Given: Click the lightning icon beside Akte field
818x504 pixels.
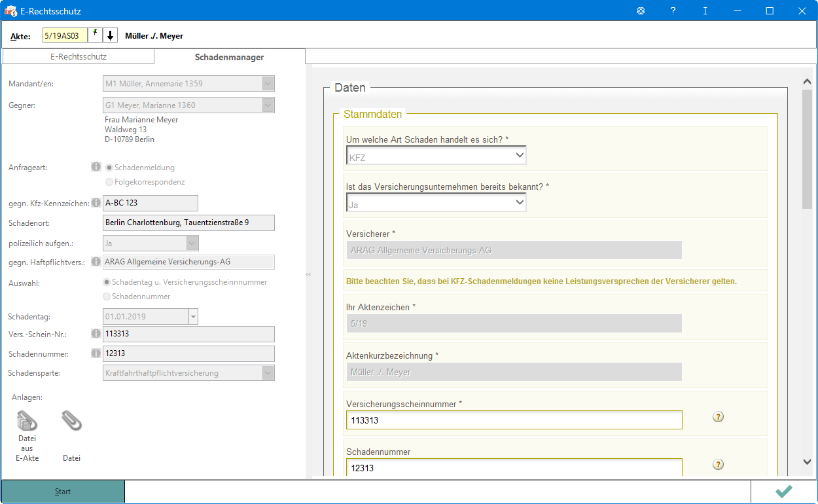Looking at the screenshot, I should pos(96,35).
